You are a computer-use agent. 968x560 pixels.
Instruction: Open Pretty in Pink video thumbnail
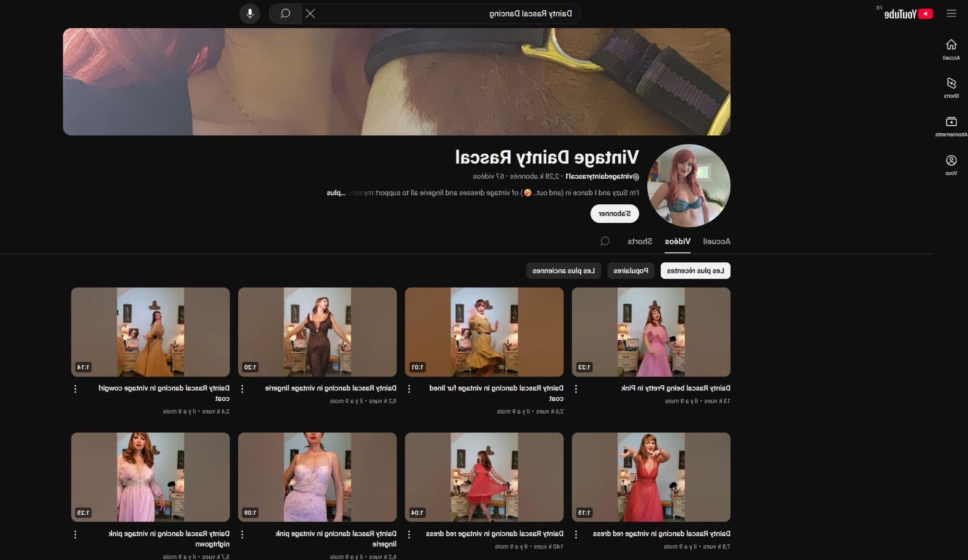[x=651, y=332]
